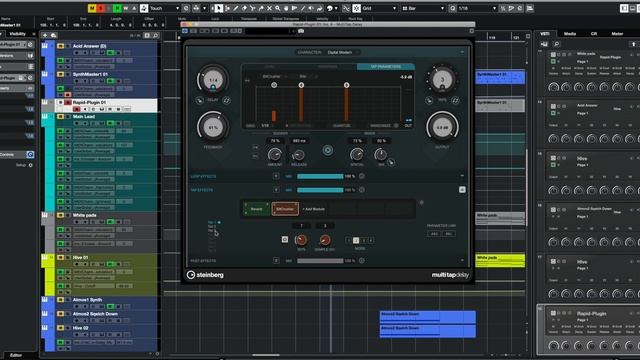Click the sync icon right of Delay label

coord(227,100)
